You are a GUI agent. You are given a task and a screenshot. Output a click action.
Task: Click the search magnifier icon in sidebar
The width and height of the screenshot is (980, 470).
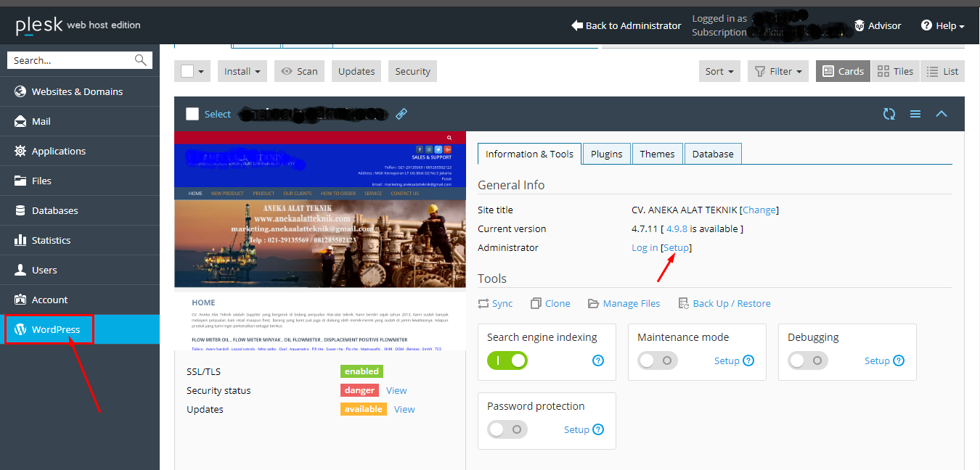(x=141, y=60)
